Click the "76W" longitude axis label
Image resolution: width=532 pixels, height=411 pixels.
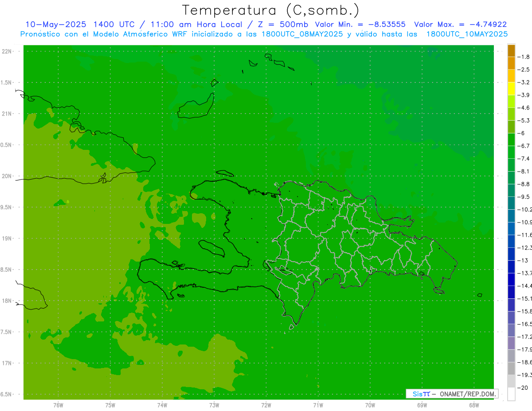pyautogui.click(x=58, y=405)
